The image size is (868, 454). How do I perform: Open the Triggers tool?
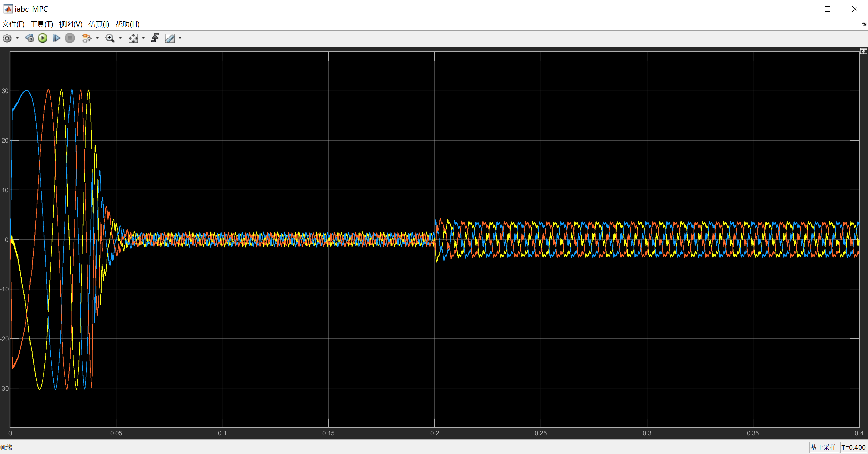point(155,38)
